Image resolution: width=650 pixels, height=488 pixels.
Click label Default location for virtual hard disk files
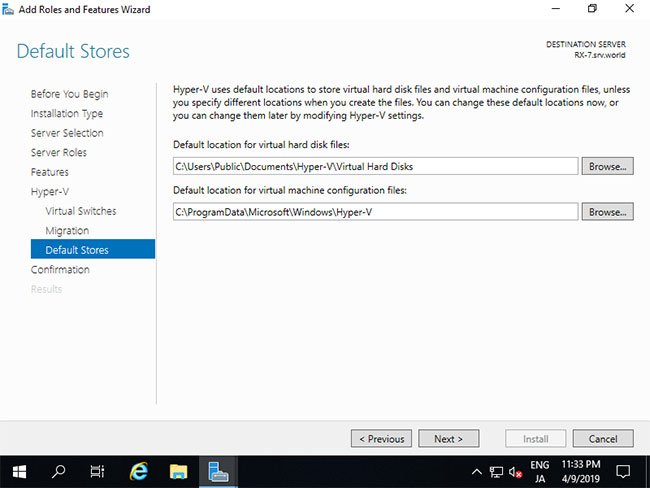(261, 145)
